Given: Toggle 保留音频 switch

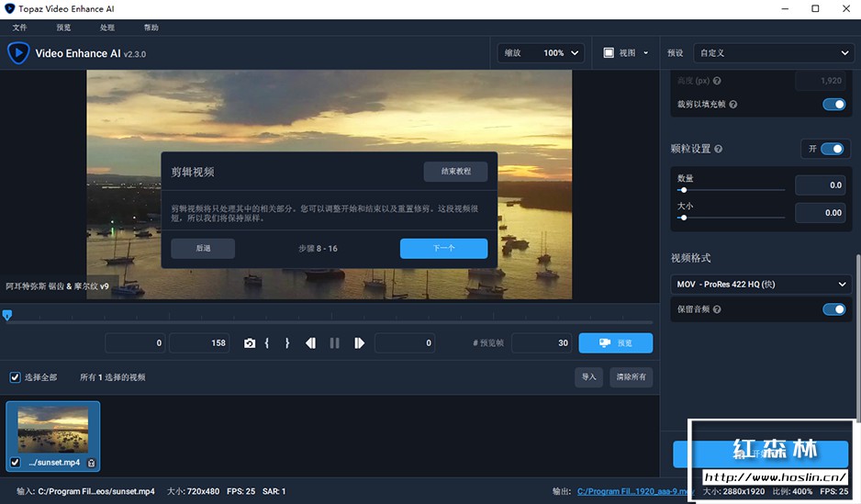Looking at the screenshot, I should click(834, 309).
